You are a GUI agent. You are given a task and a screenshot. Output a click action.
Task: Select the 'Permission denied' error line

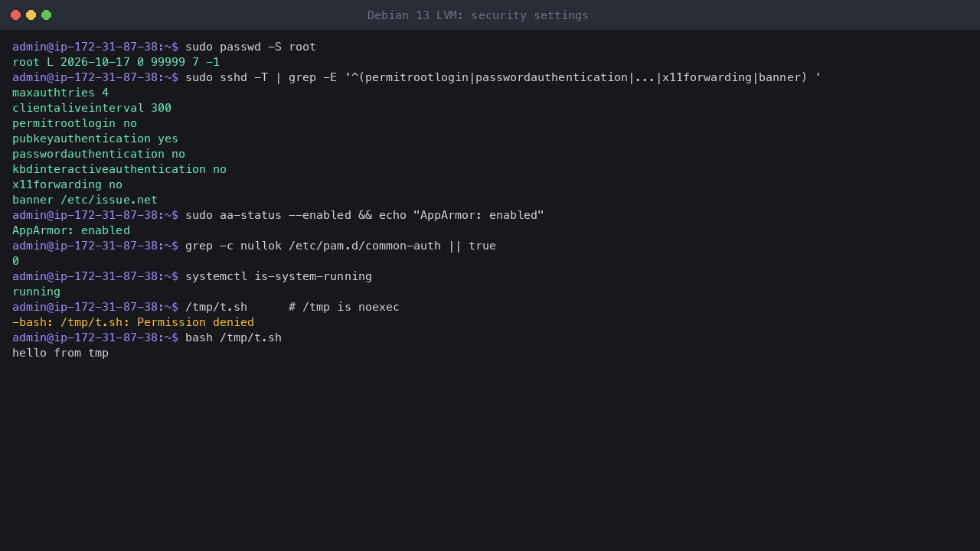133,322
